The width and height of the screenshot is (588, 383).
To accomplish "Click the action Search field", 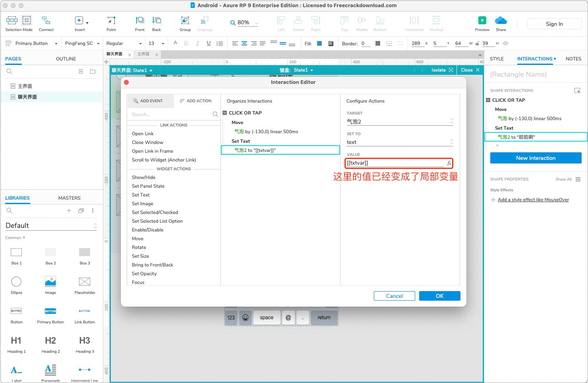I will click(172, 115).
